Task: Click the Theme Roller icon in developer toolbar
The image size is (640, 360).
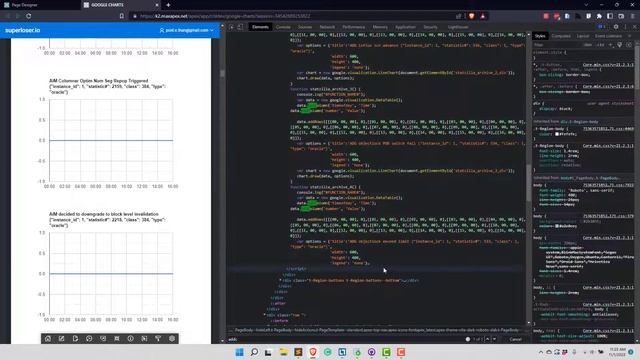Action: (x=158, y=338)
